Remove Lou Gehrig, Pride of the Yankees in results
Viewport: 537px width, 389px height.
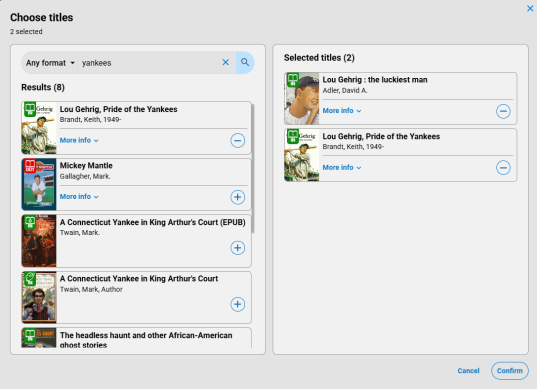(238, 140)
